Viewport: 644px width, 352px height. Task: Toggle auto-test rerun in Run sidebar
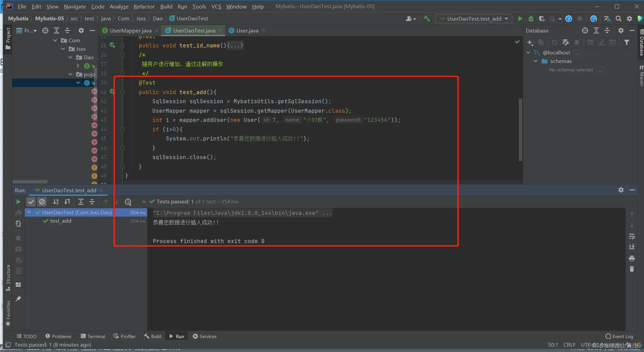pos(18,224)
